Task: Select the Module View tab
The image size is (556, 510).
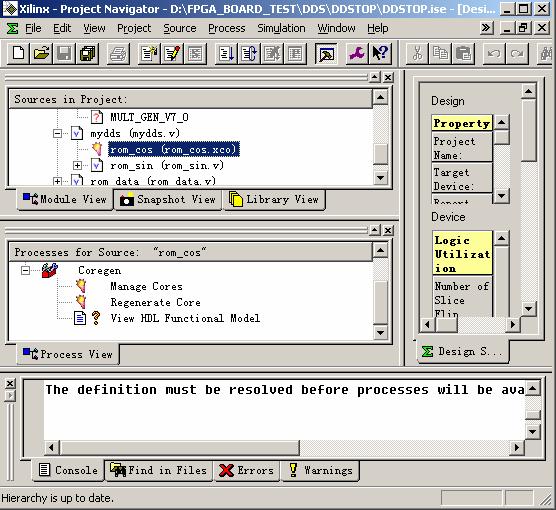Action: (x=65, y=200)
